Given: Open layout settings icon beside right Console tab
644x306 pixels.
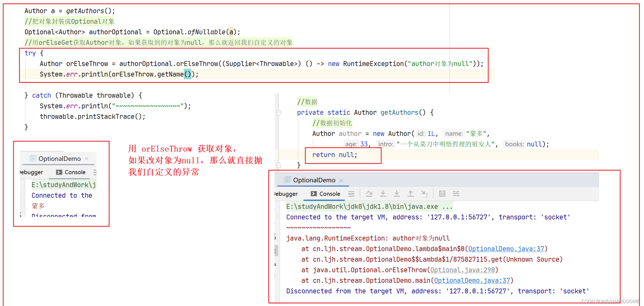Looking at the screenshot, I should pos(351,194).
